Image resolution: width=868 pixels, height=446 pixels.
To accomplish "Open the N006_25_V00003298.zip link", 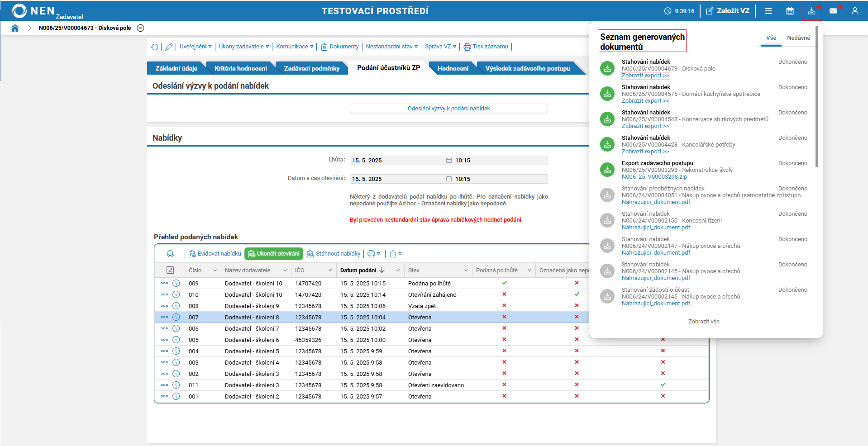I will 654,177.
